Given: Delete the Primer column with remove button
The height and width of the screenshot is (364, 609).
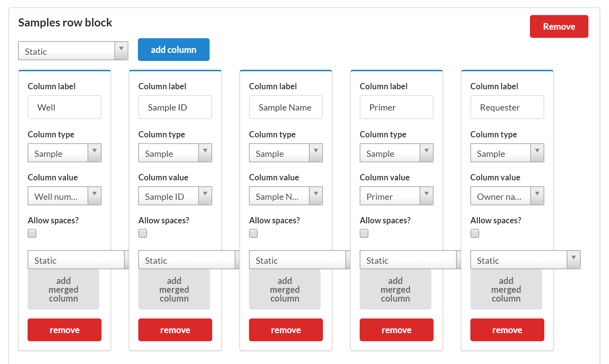Looking at the screenshot, I should tap(396, 330).
